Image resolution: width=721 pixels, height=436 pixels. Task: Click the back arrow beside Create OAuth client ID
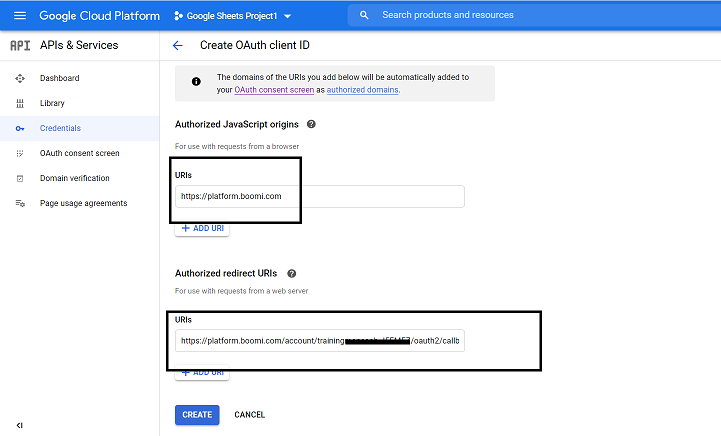pos(178,46)
